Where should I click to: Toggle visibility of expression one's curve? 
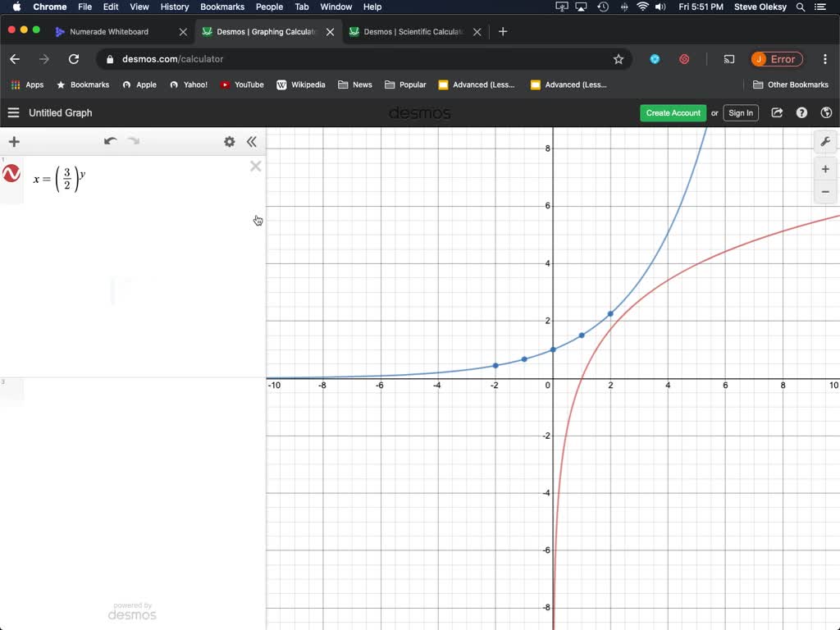coord(11,174)
